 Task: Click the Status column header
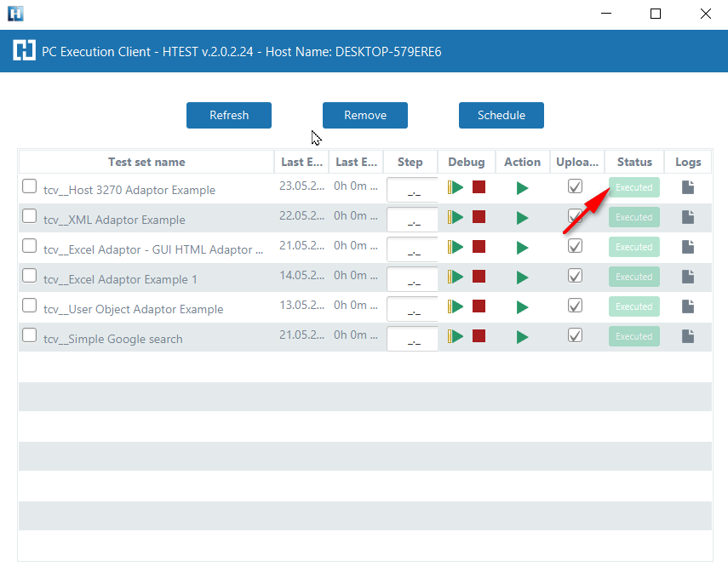tap(634, 162)
